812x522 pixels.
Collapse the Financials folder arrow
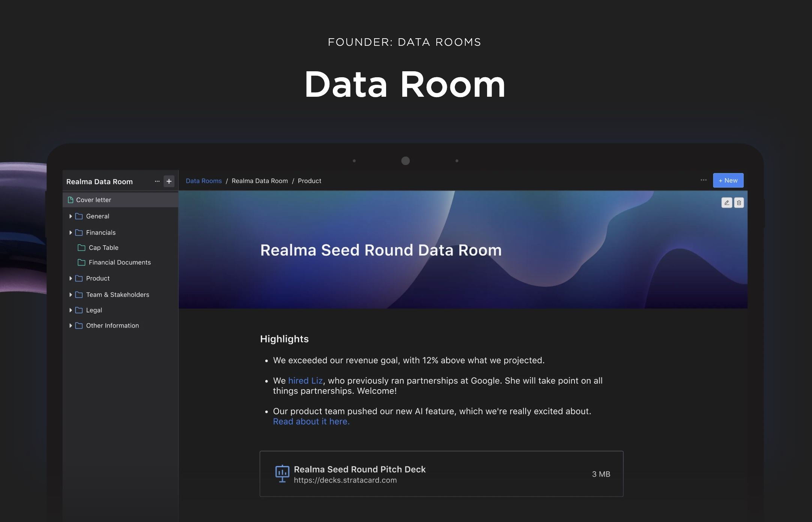click(x=71, y=232)
